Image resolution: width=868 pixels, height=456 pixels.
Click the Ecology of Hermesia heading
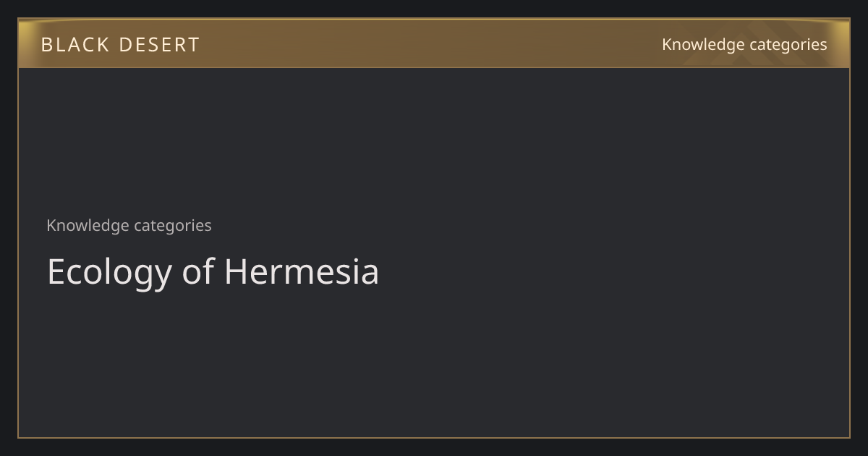pyautogui.click(x=213, y=272)
